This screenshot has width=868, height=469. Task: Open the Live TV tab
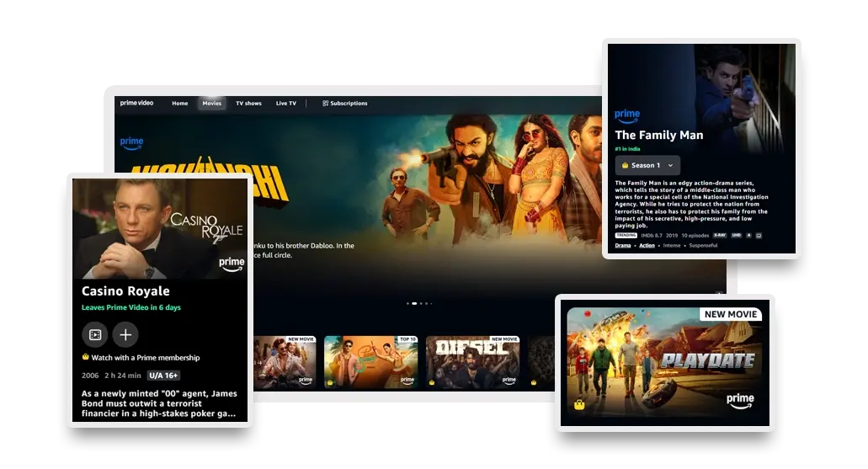(x=286, y=104)
